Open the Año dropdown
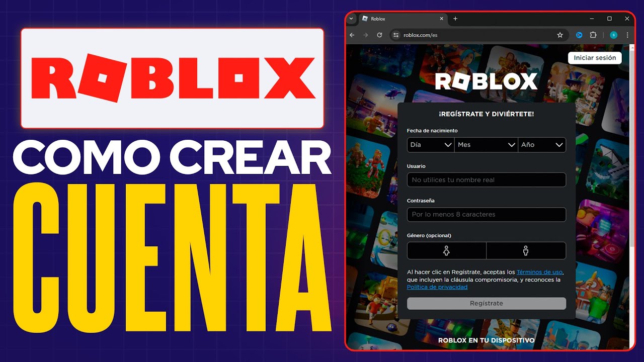This screenshot has width=644, height=362. pyautogui.click(x=542, y=145)
